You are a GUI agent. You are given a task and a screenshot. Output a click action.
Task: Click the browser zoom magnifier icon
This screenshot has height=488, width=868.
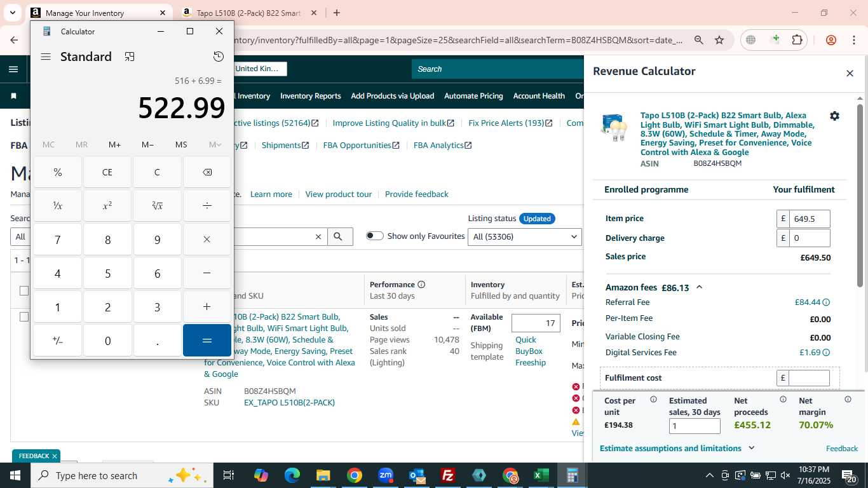pos(698,40)
